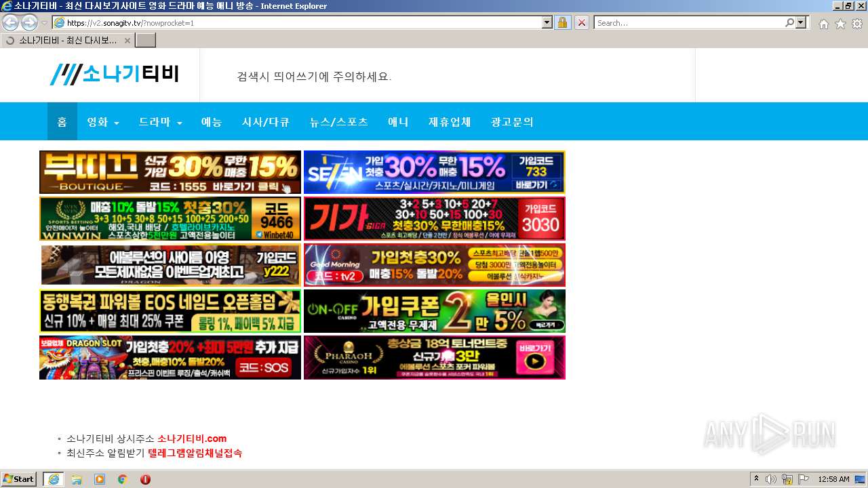Open the media player taskbar icon
868x488 pixels.
click(x=100, y=479)
